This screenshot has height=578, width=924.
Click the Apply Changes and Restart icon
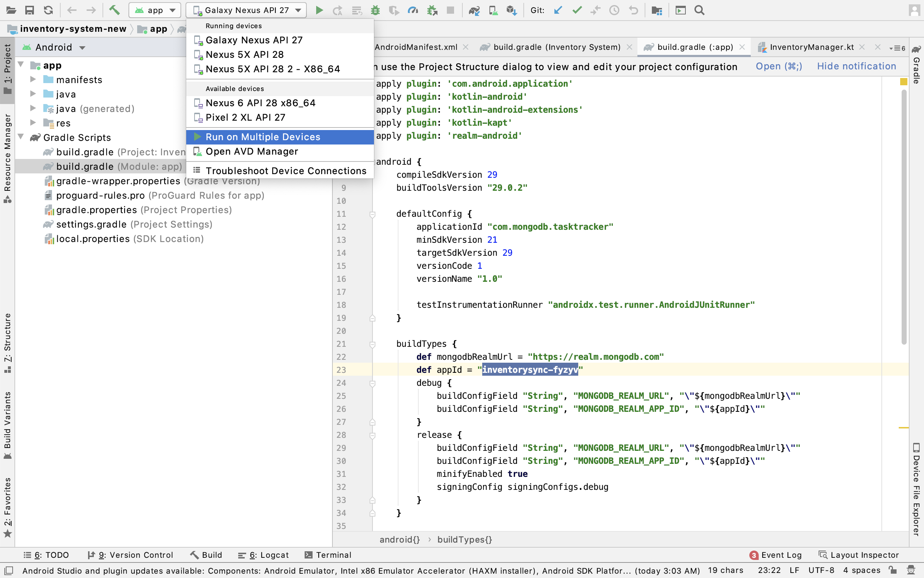[x=337, y=10]
